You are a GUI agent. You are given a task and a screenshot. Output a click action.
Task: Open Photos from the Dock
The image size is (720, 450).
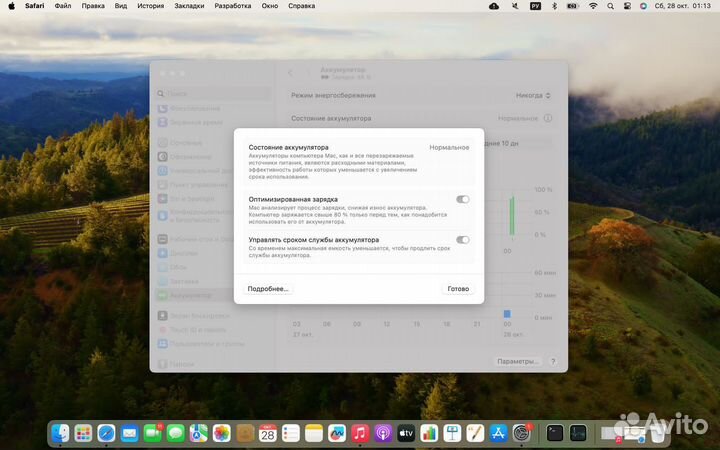pos(221,433)
